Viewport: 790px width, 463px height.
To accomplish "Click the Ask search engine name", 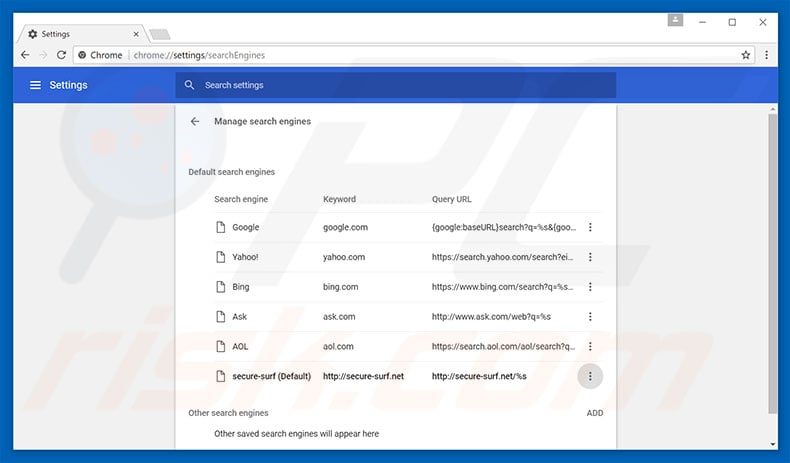I will 239,316.
